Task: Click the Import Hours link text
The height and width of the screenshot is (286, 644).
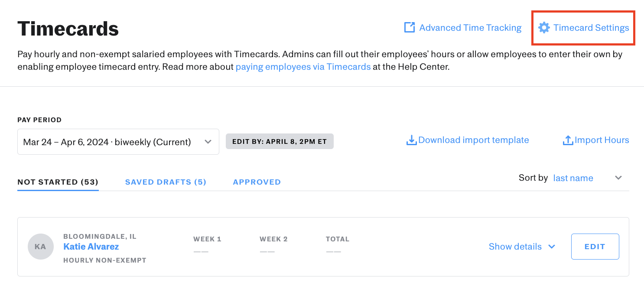Action: pyautogui.click(x=602, y=140)
